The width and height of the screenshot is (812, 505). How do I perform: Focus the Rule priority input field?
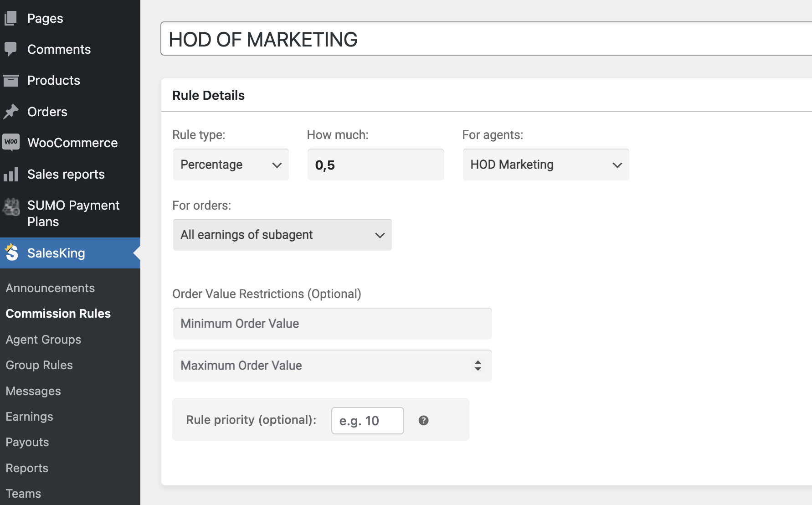(367, 421)
